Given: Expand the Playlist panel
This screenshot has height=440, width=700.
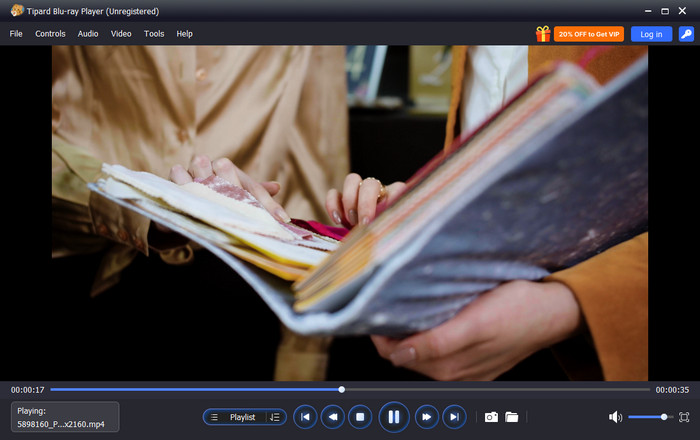Looking at the screenshot, I should [x=236, y=417].
